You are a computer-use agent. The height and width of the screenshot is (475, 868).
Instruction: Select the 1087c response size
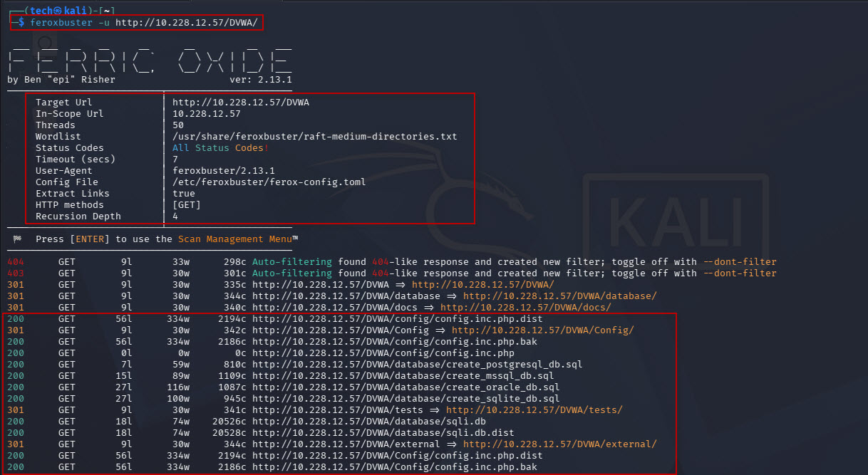(232, 387)
